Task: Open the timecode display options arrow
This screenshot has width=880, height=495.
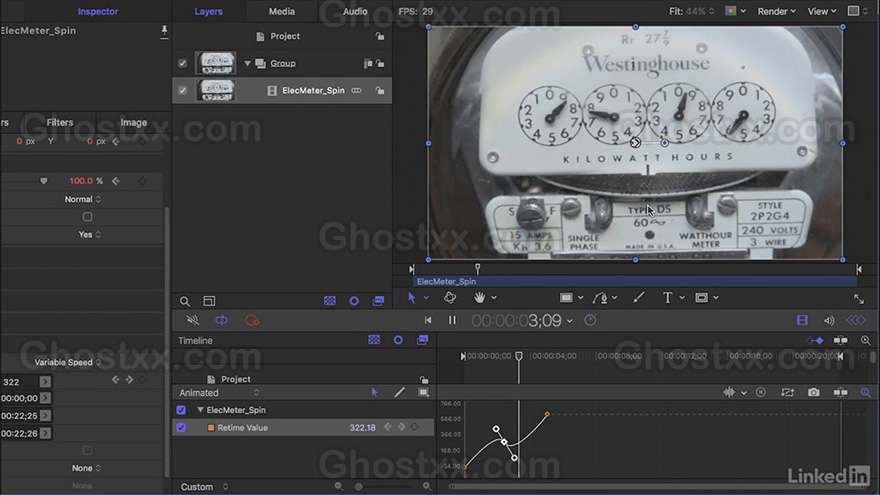Action: pyautogui.click(x=570, y=321)
